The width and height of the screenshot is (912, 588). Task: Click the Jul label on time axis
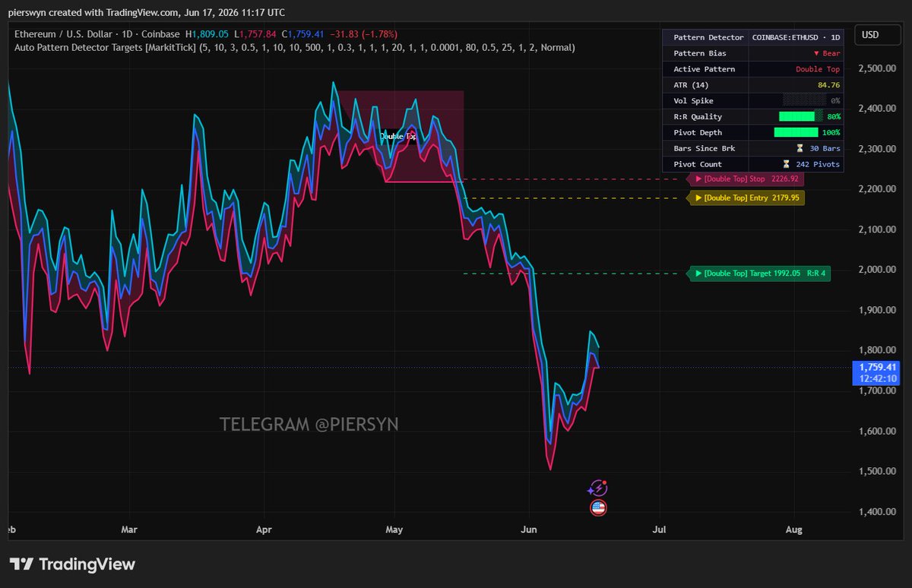tap(659, 529)
